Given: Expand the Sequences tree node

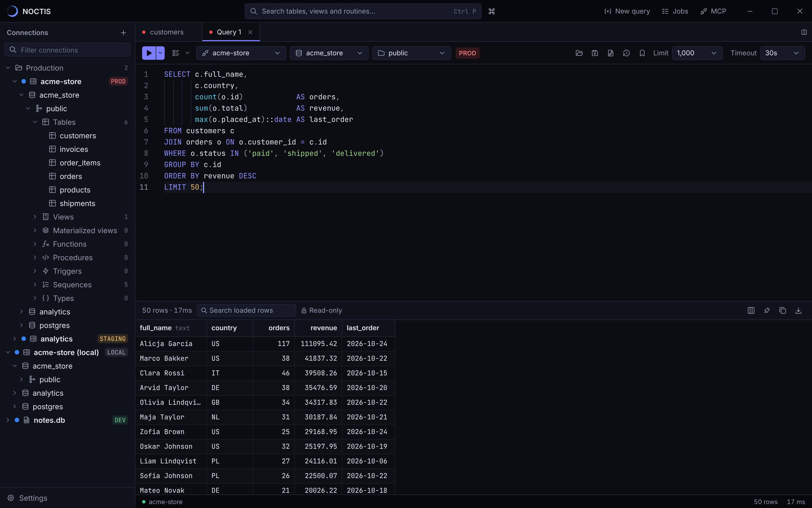Looking at the screenshot, I should point(35,284).
